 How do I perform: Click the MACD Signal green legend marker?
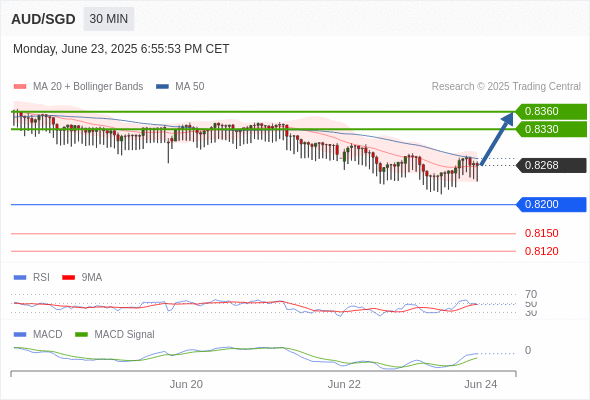[81, 335]
